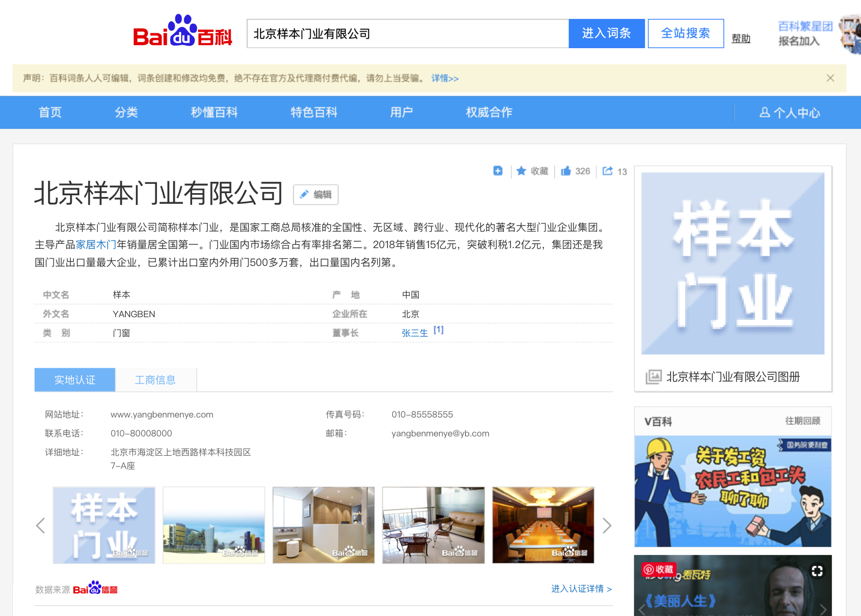Open the lounge seating thumbnail

[x=434, y=525]
